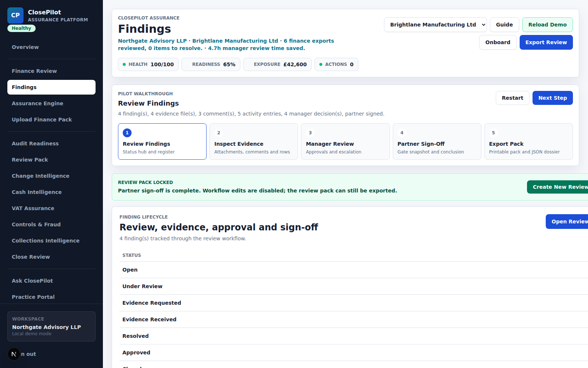The height and width of the screenshot is (368, 588).
Task: Go to Overview in the sidebar
Action: (51, 47)
